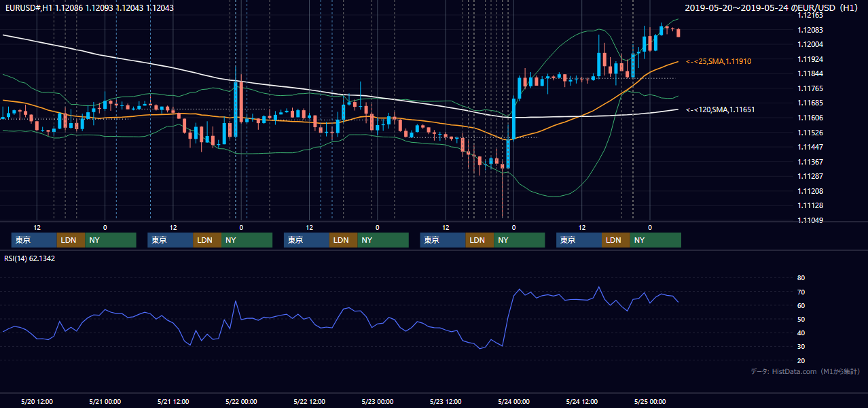Screen dimensions: 868x408
Task: Click the 1.11526 price axis label
Action: tap(810, 133)
